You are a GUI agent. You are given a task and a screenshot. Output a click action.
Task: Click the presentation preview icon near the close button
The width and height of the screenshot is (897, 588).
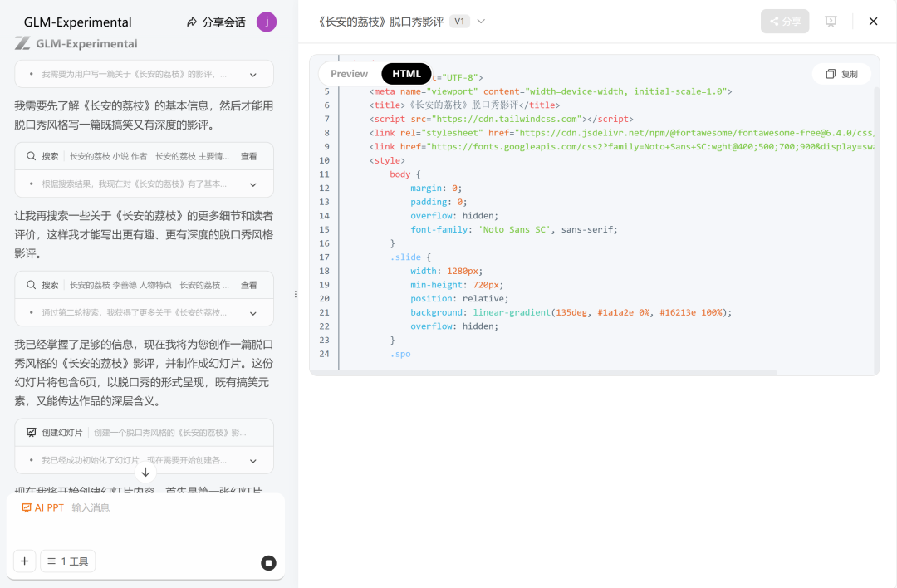click(831, 21)
